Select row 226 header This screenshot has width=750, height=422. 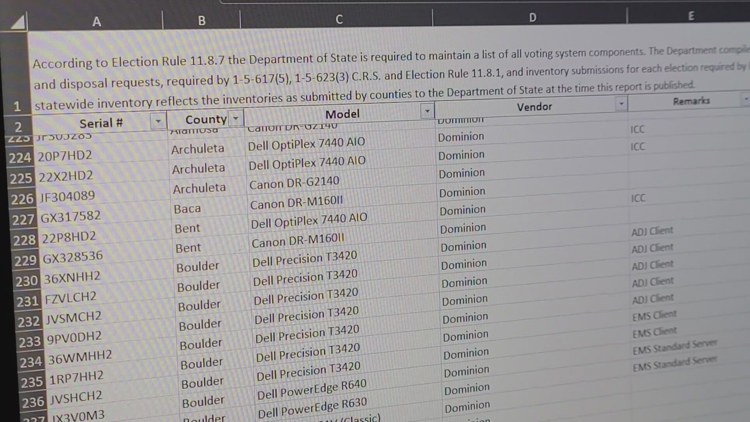(x=22, y=199)
